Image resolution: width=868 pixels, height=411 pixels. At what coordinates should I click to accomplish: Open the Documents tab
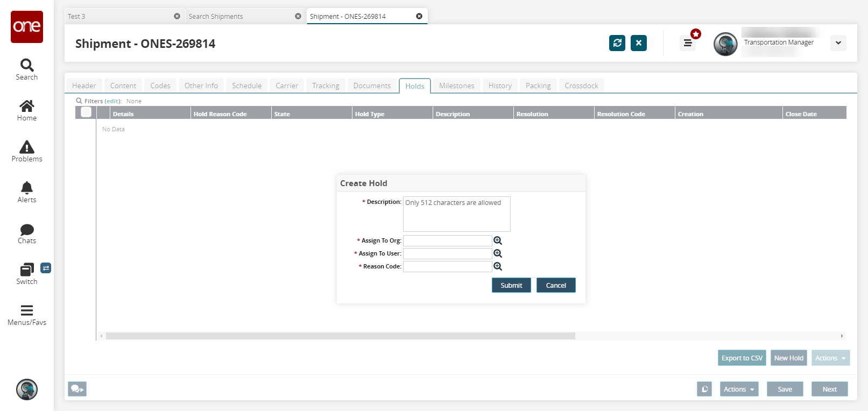(372, 86)
